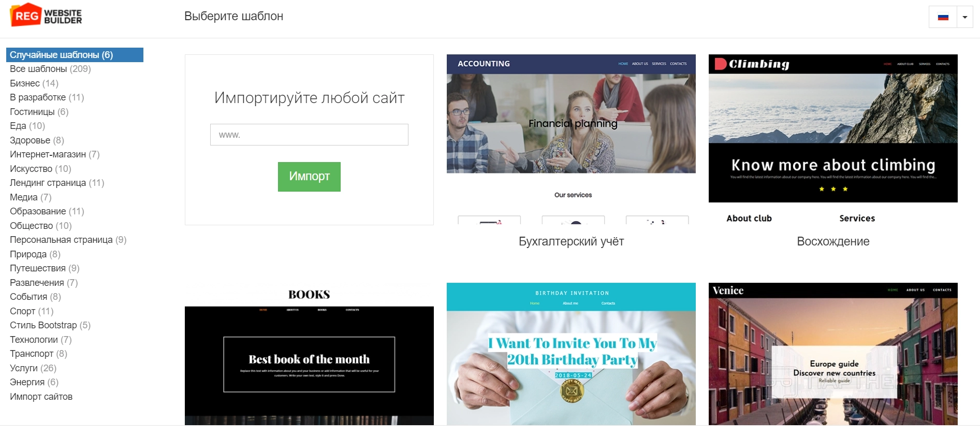The width and height of the screenshot is (980, 435).
Task: Focus the www. website address field
Action: [x=309, y=135]
